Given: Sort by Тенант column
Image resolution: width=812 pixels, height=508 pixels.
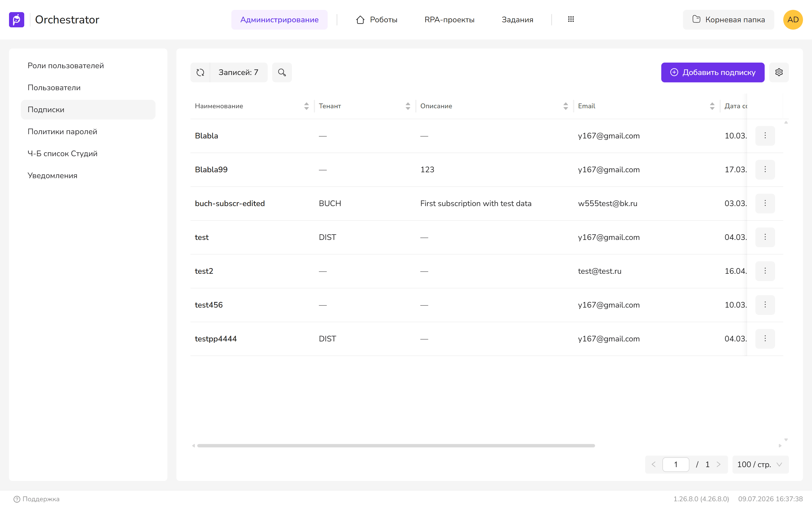Looking at the screenshot, I should [x=408, y=106].
